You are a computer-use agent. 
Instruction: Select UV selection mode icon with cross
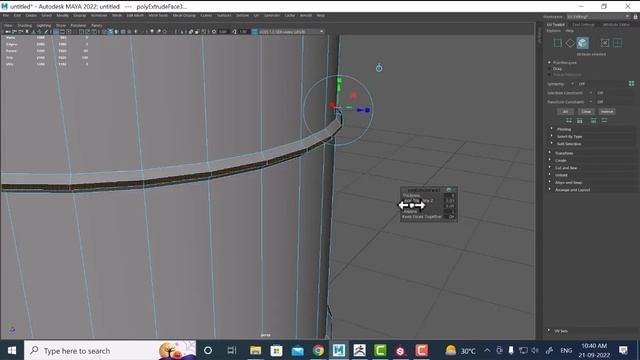point(605,43)
